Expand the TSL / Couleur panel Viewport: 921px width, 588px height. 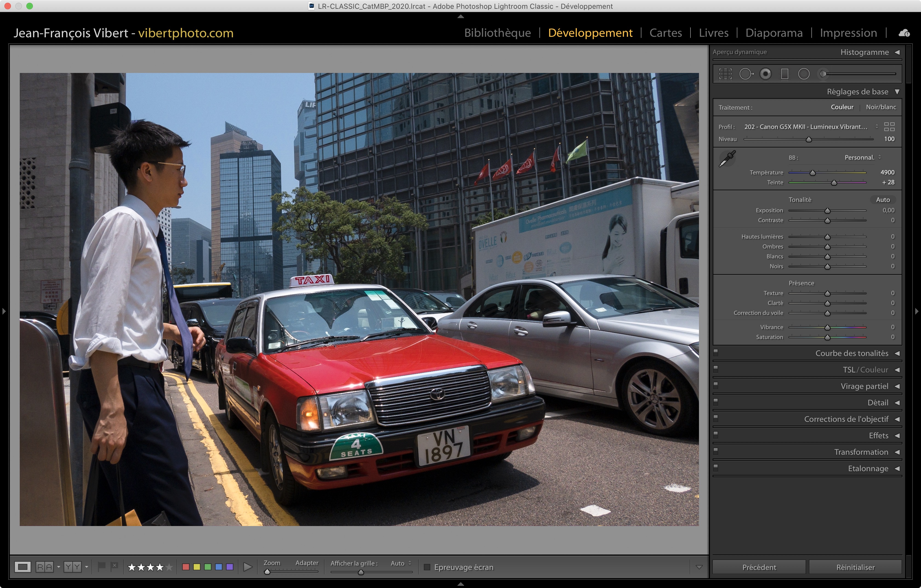click(x=897, y=370)
